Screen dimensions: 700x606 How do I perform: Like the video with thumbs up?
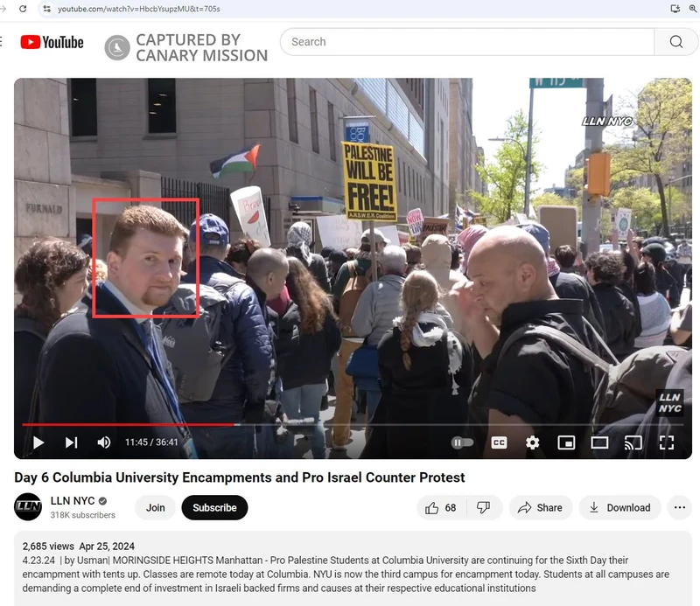click(441, 507)
